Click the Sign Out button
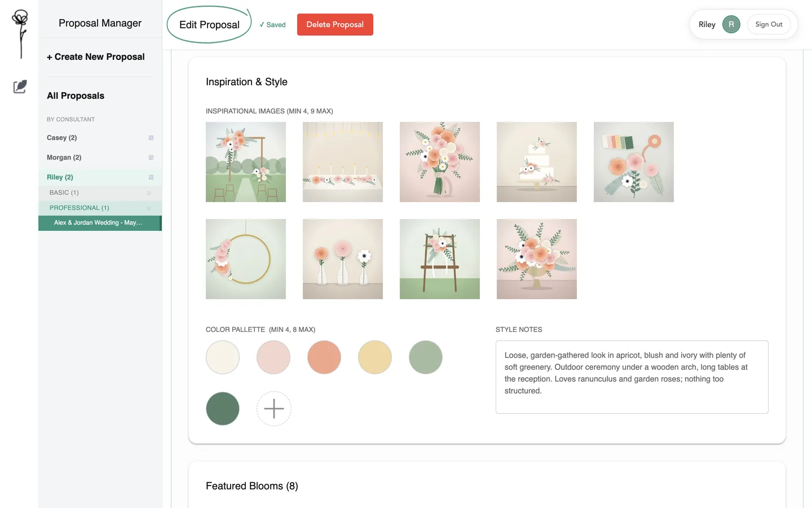Screen dimensions: 812x508 [x=769, y=24]
